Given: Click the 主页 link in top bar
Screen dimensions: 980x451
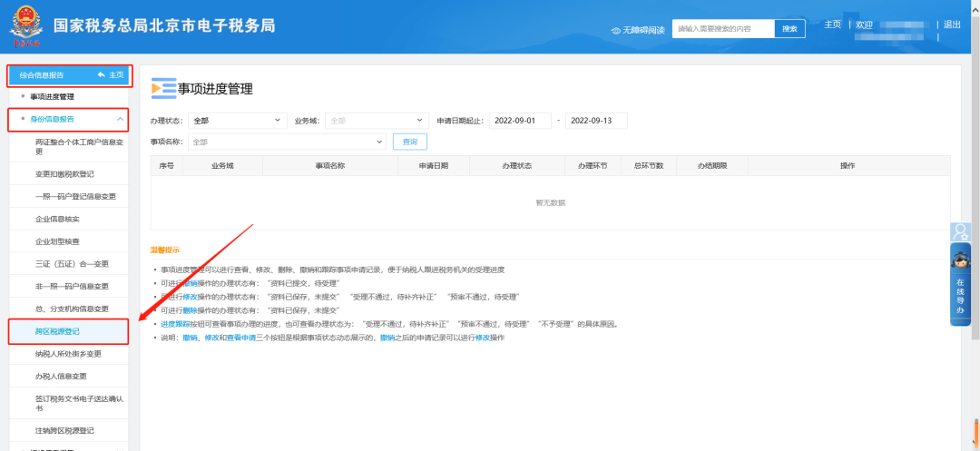Looking at the screenshot, I should tap(832, 25).
